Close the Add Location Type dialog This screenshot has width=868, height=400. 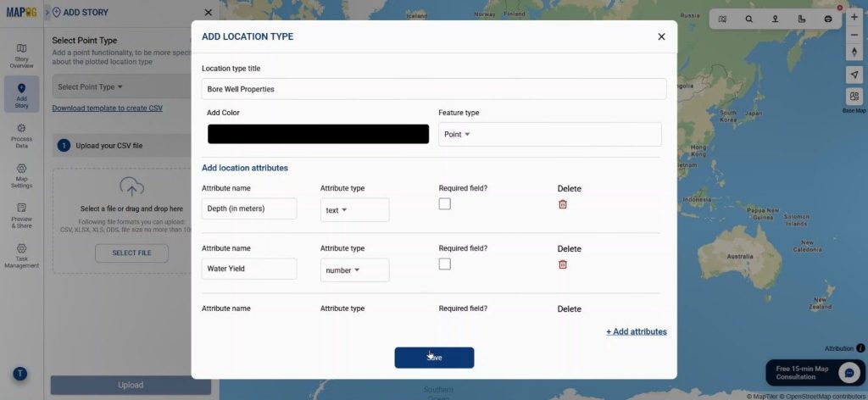tap(661, 36)
